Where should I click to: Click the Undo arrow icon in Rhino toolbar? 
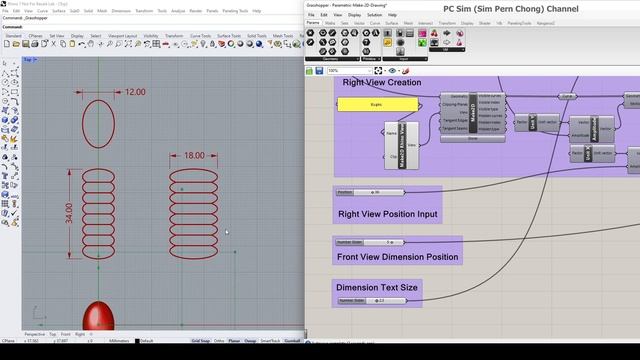click(x=82, y=44)
